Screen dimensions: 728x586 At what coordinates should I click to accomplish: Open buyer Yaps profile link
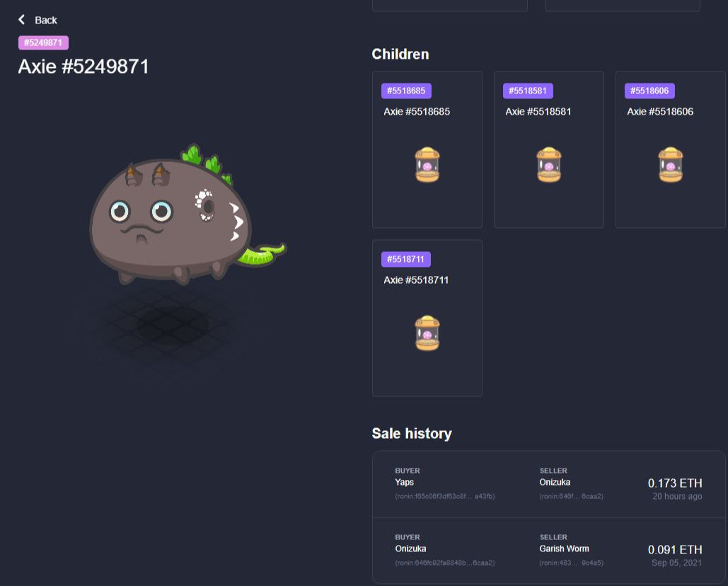[x=405, y=482]
